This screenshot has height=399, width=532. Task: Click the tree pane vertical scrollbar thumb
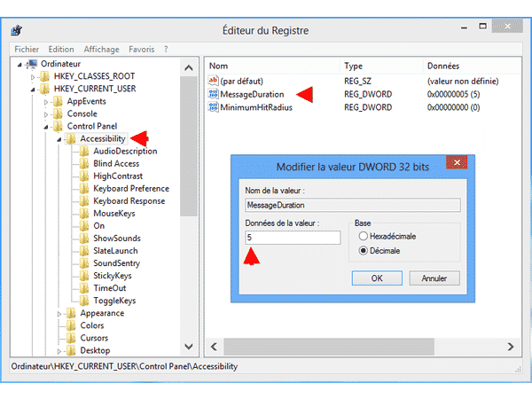click(189, 146)
